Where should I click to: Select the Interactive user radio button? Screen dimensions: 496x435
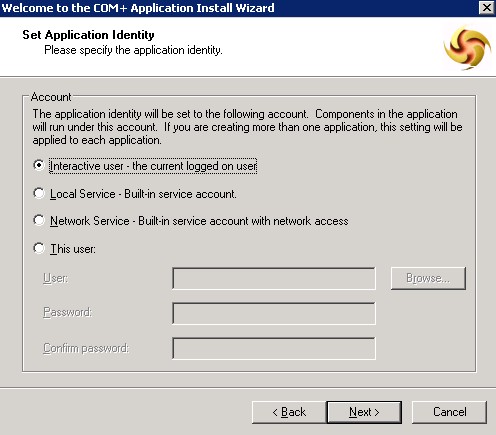pyautogui.click(x=39, y=165)
